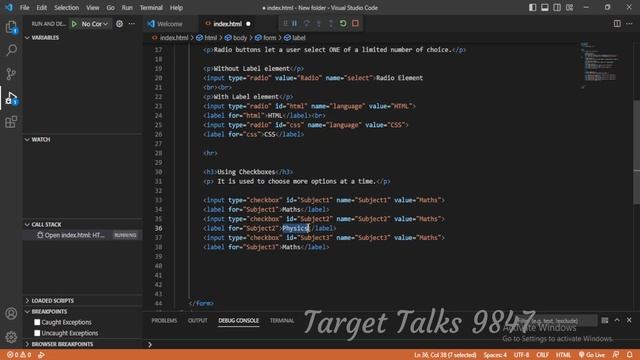Open the Source Control view
The width and height of the screenshot is (640, 360).
[11, 74]
